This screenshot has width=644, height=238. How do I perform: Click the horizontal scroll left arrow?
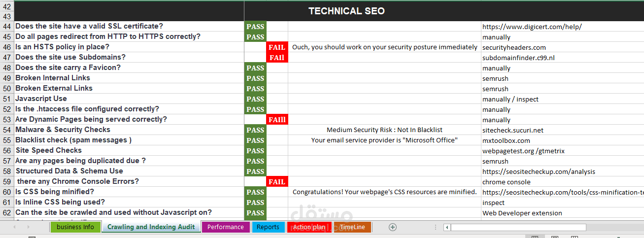tap(446, 227)
